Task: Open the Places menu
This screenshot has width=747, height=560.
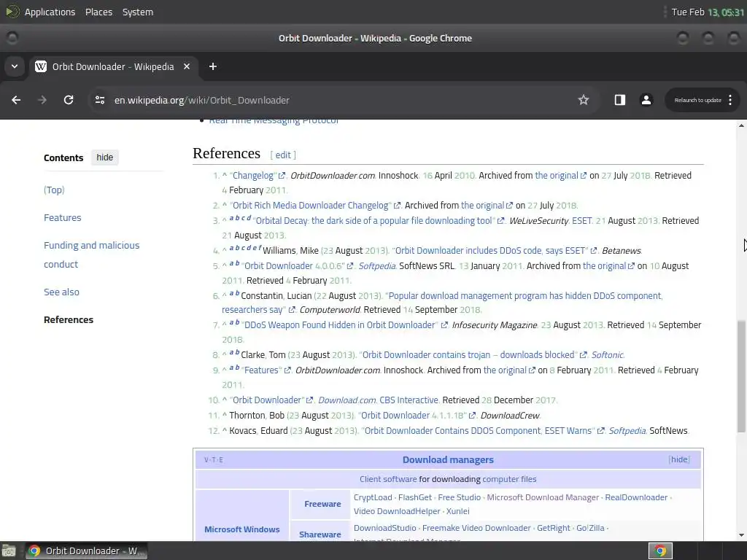Action: click(98, 12)
